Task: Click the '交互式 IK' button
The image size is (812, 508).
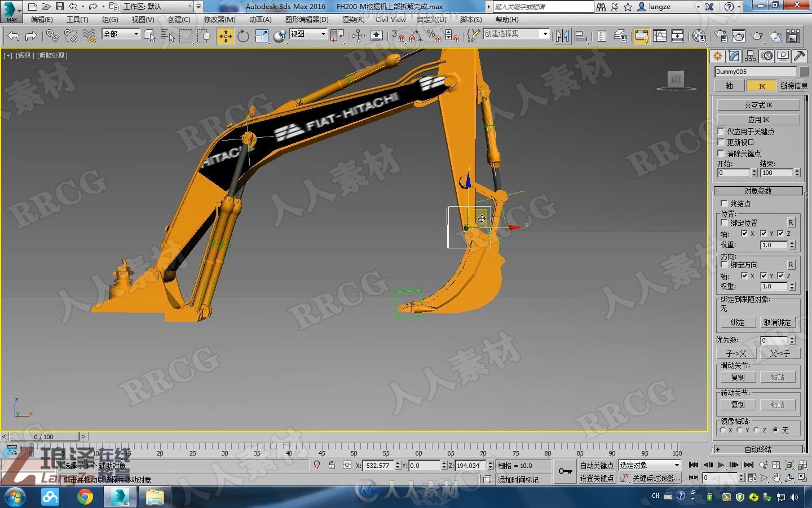Action: click(x=758, y=105)
